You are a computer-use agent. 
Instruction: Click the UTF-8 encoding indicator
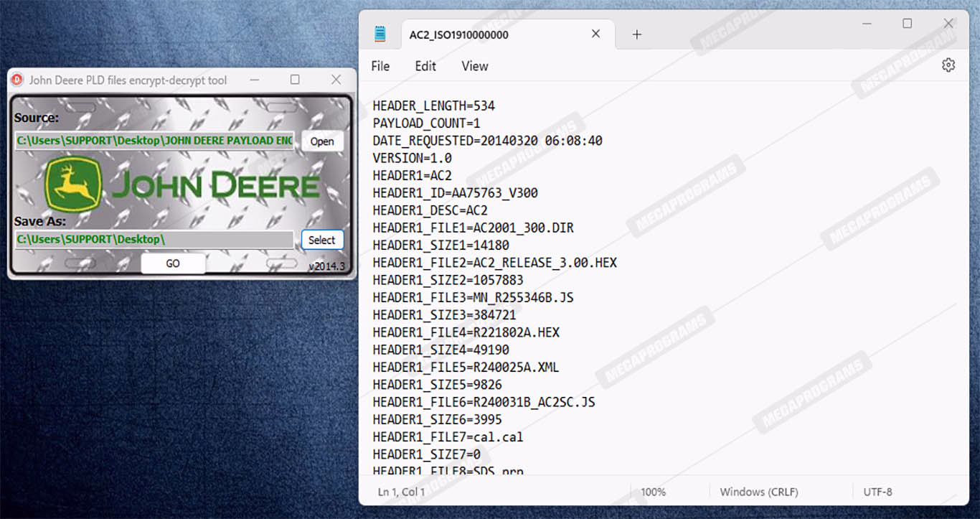click(877, 492)
